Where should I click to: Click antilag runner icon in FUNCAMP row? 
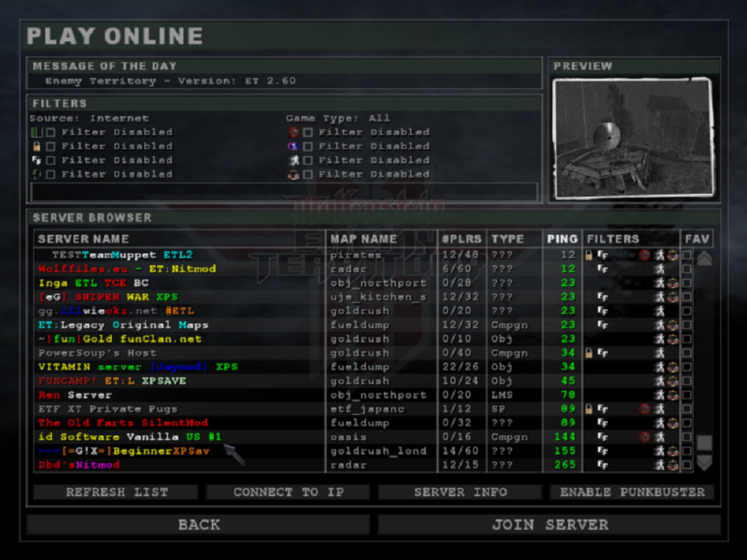660,381
